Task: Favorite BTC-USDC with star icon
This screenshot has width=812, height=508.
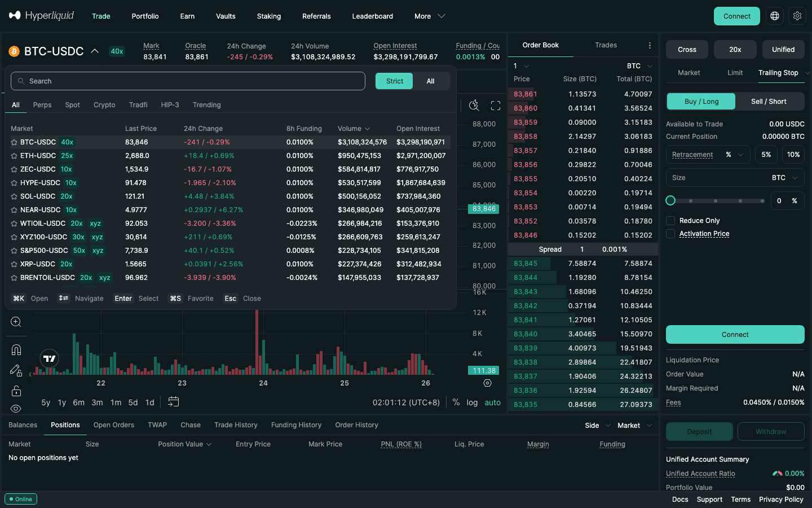Action: coord(14,142)
